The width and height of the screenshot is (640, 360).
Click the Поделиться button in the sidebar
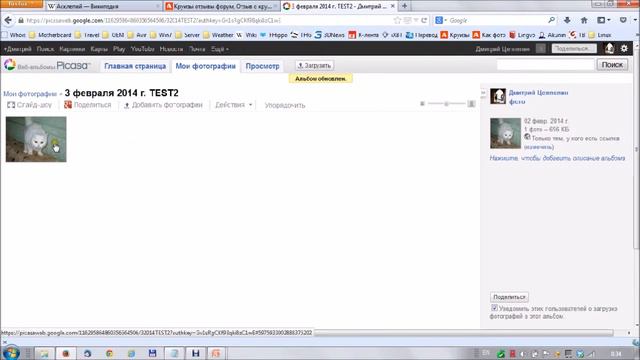click(x=509, y=297)
